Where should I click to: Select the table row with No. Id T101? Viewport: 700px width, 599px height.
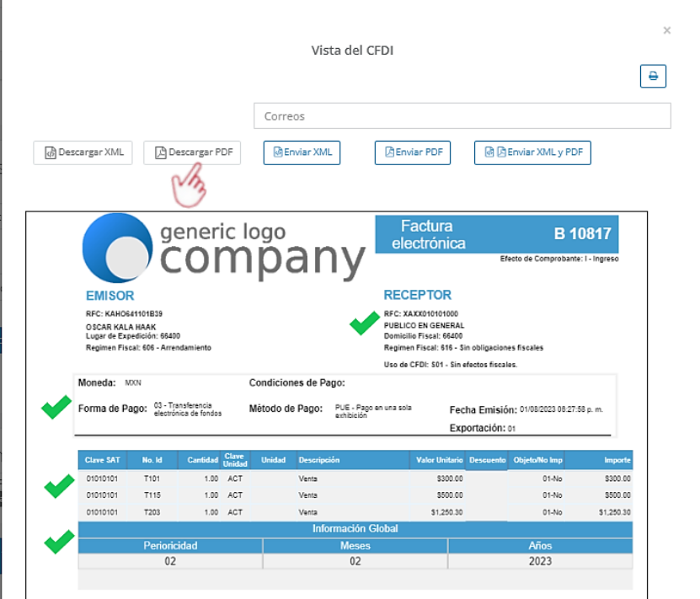354,479
